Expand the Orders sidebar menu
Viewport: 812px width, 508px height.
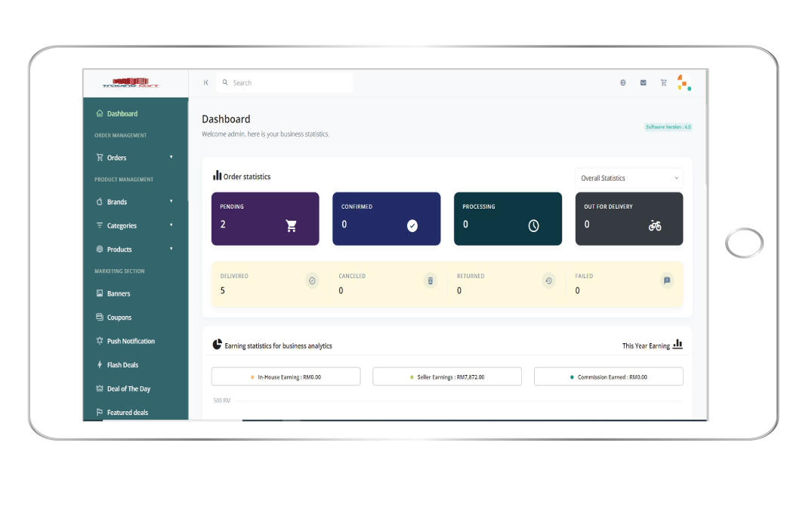(134, 158)
